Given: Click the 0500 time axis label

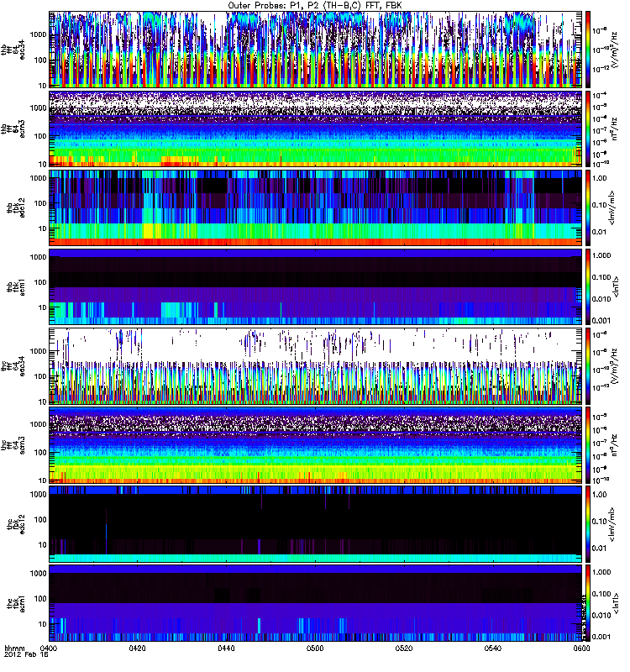Looking at the screenshot, I should click(316, 649).
